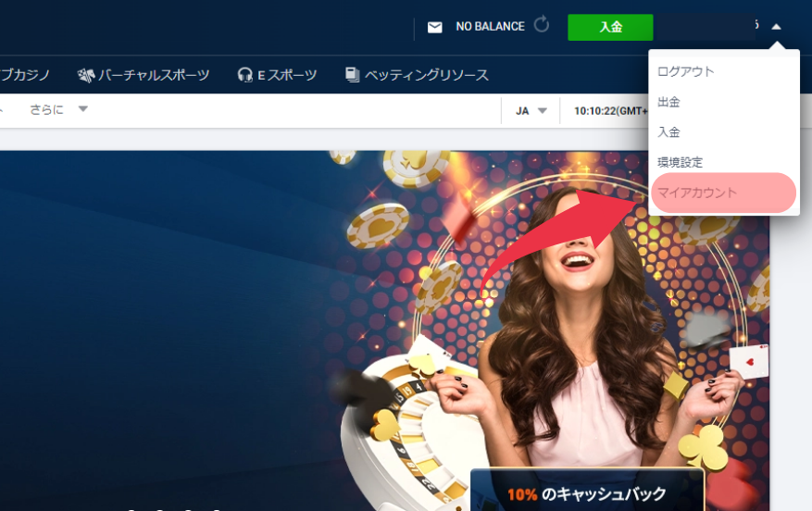Refresh the balance with the circular arrow
This screenshot has width=812, height=511.
tap(541, 24)
